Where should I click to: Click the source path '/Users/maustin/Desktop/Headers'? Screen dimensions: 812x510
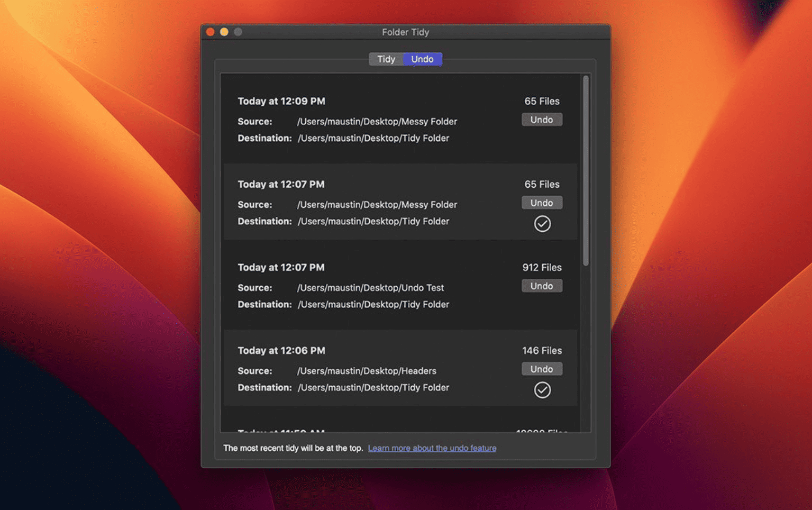click(x=367, y=371)
